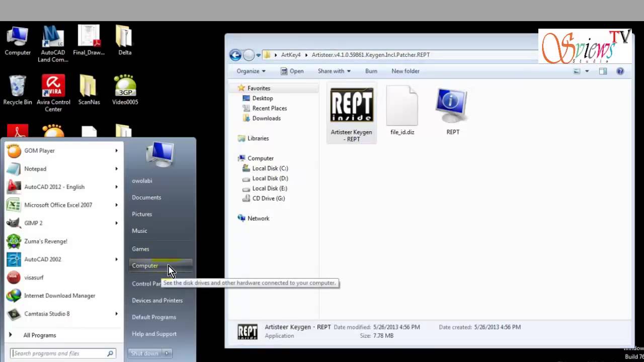The width and height of the screenshot is (644, 362).
Task: Expand GOM Player recent items arrow
Action: (x=116, y=151)
